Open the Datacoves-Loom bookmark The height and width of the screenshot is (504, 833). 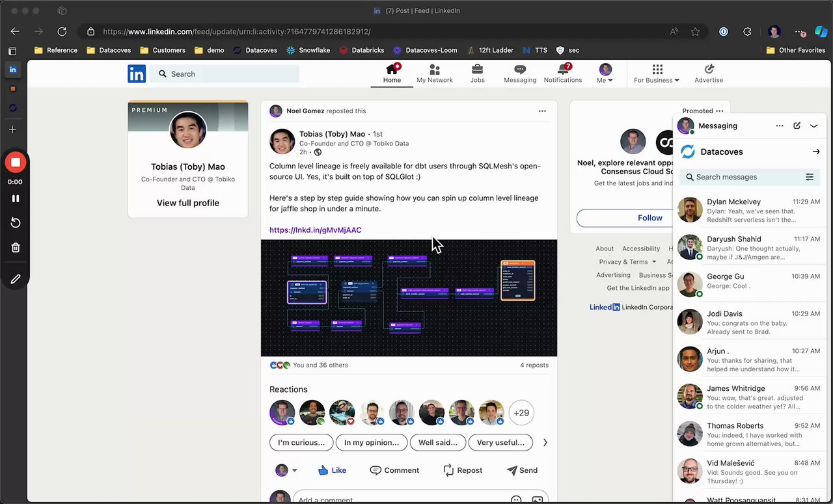[425, 50]
